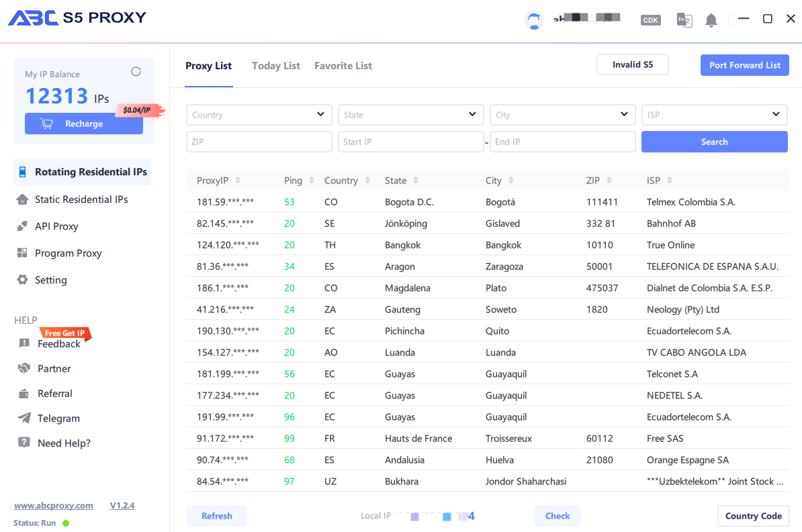Screen dimensions: 802x532
Task: Open the ISP dropdown filter
Action: pos(714,115)
